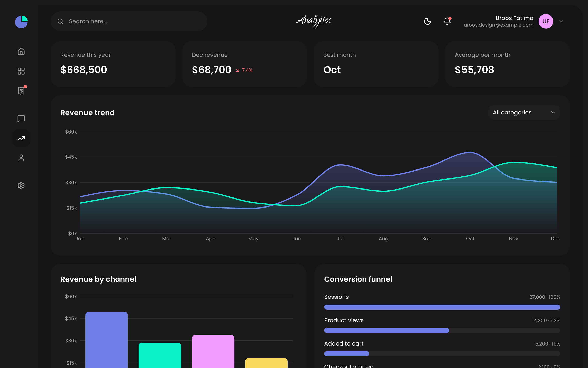588x368 pixels.
Task: Click the Uroos Fatima user name
Action: pyautogui.click(x=514, y=18)
